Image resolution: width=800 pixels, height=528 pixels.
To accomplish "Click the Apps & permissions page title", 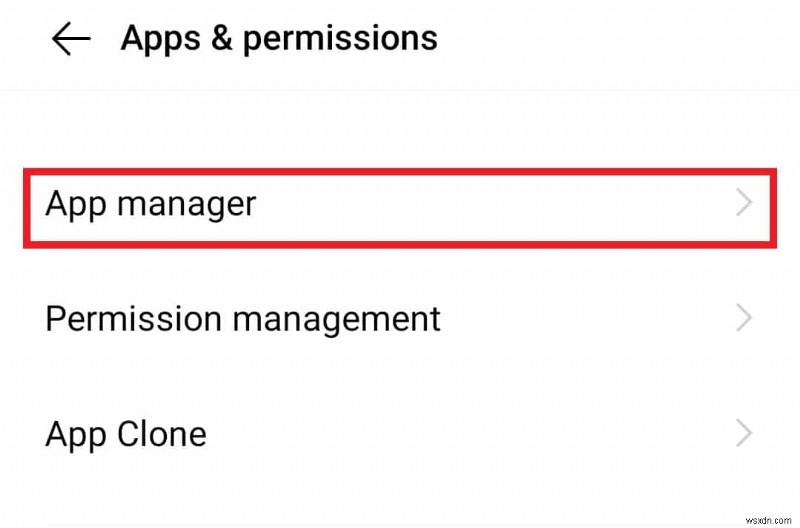I will [279, 38].
